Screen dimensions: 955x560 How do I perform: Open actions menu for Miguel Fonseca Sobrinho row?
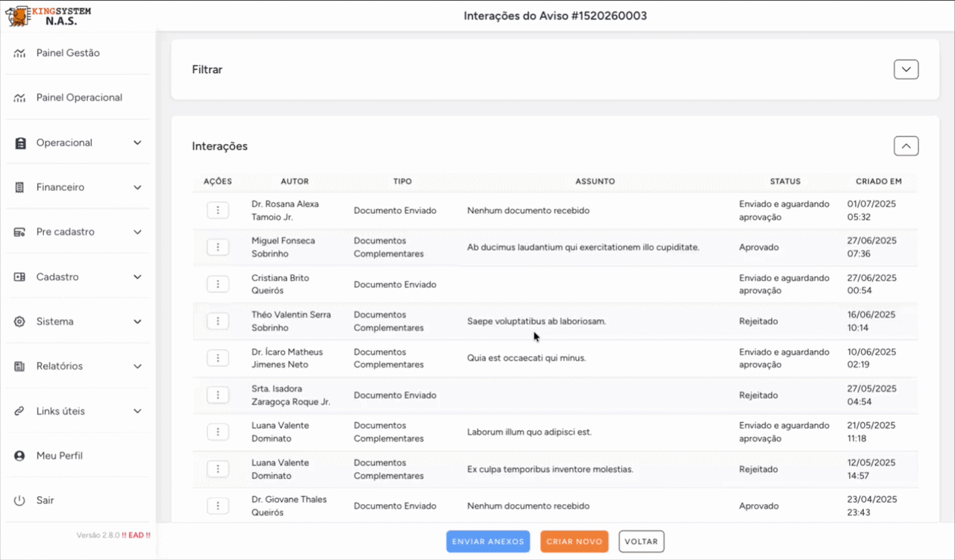(x=217, y=247)
